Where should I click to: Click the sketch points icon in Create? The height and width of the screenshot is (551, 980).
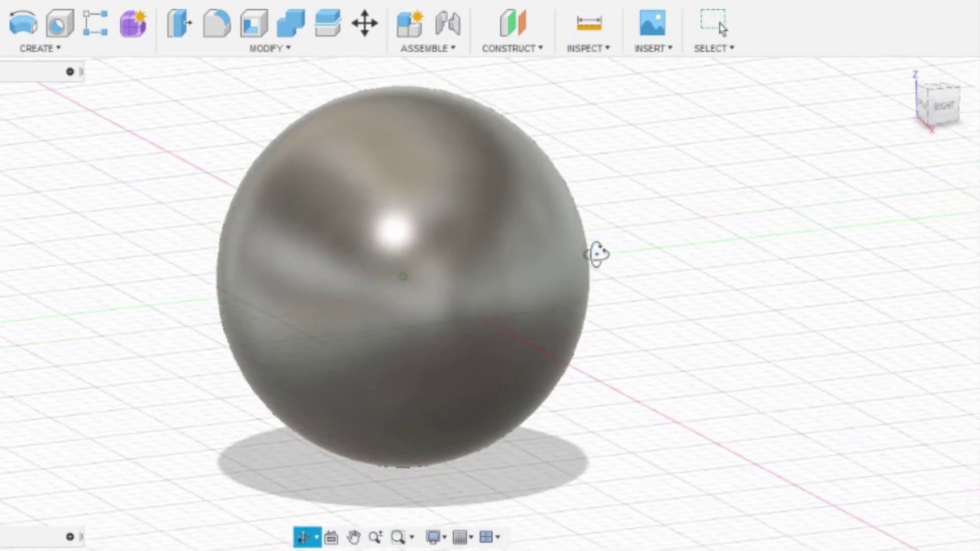[96, 24]
